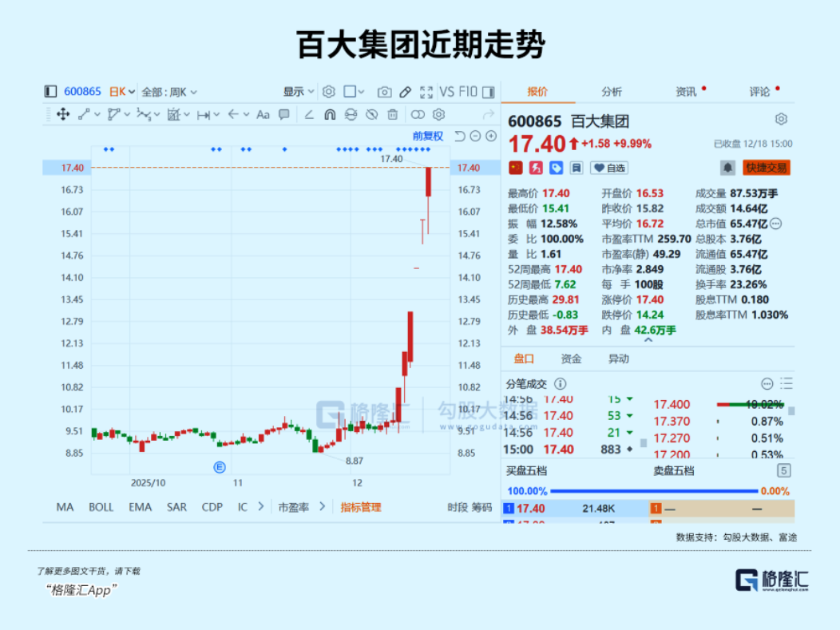
Task: Open the 显示 display dropdown
Action: [299, 92]
